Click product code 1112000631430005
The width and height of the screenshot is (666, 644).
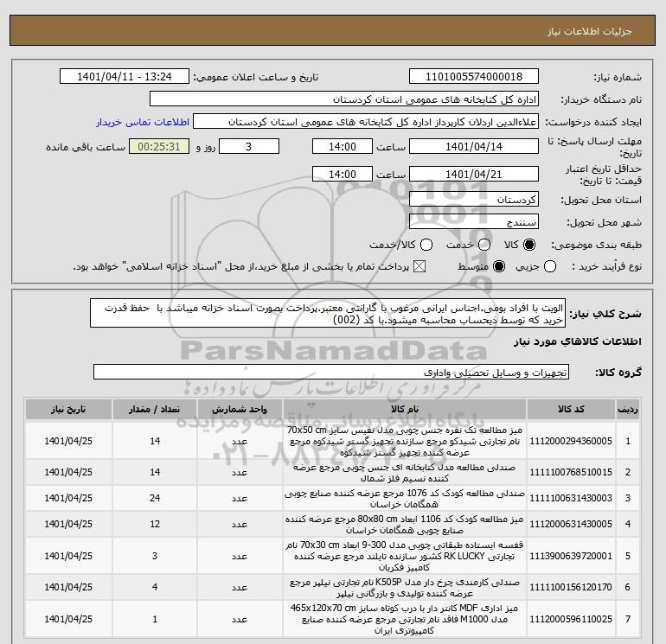[x=571, y=524]
